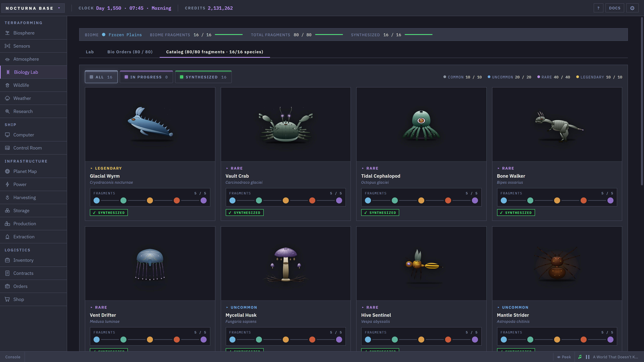Open the Contracts document icon
644x362 pixels.
coord(8,273)
